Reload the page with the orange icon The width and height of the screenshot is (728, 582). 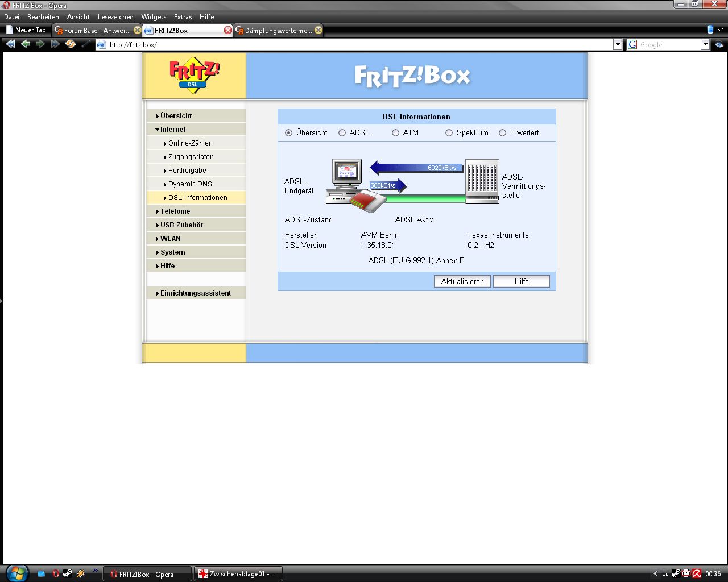tap(71, 44)
